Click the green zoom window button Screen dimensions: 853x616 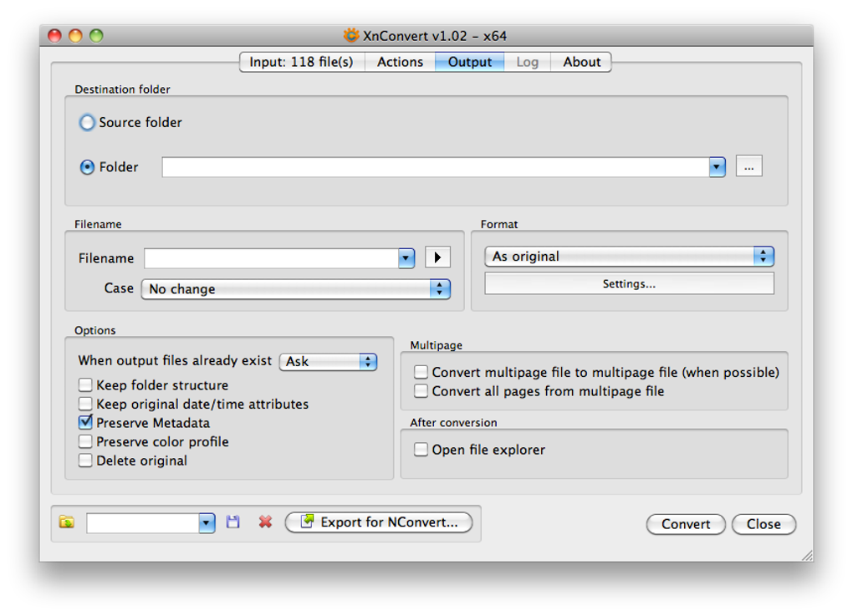tap(96, 36)
